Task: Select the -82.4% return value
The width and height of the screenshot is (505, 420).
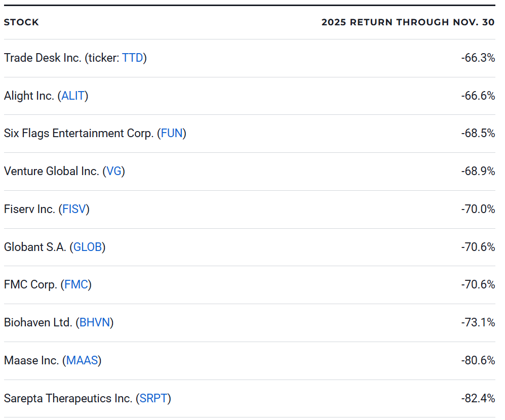Action: pyautogui.click(x=478, y=398)
